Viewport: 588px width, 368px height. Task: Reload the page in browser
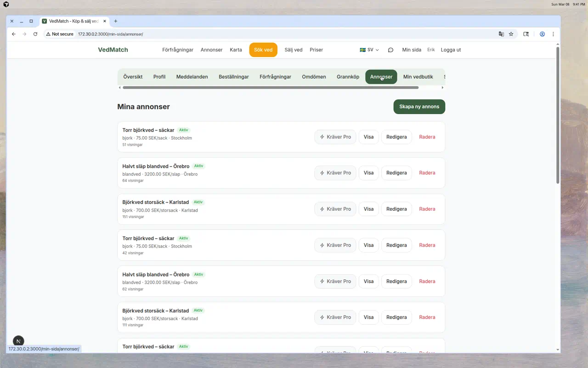pyautogui.click(x=35, y=34)
